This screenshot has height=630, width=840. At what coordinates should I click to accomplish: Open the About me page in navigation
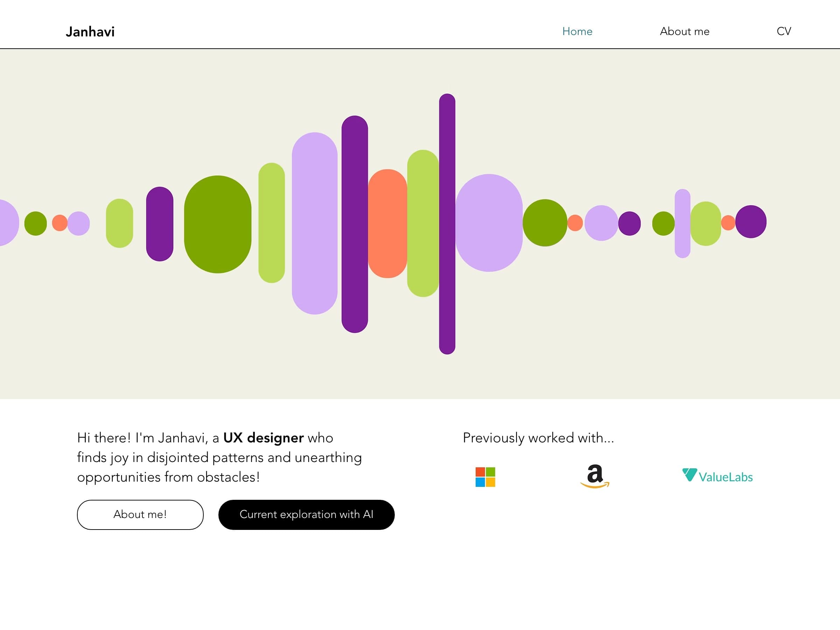(684, 31)
